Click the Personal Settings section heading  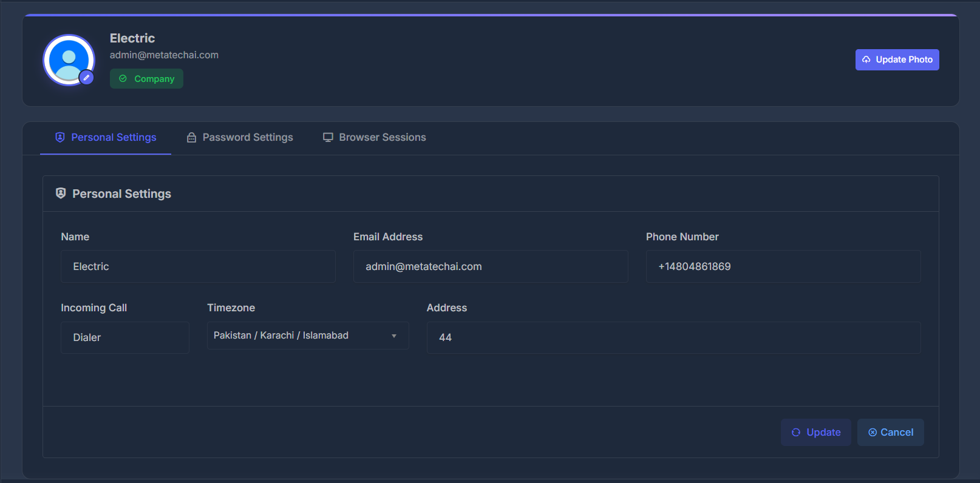pos(122,194)
